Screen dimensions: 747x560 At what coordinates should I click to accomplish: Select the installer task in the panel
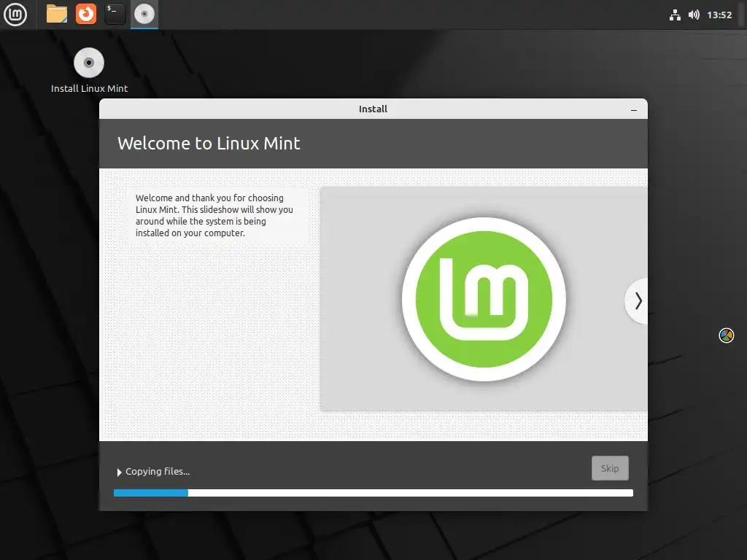click(144, 15)
